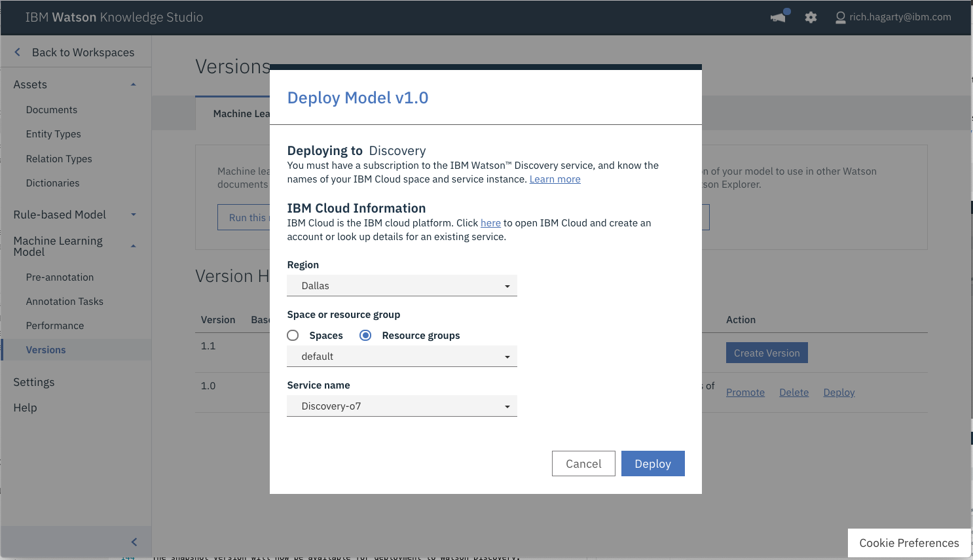This screenshot has width=973, height=560.
Task: Open Pre-annotation in the sidebar
Action: click(x=60, y=277)
